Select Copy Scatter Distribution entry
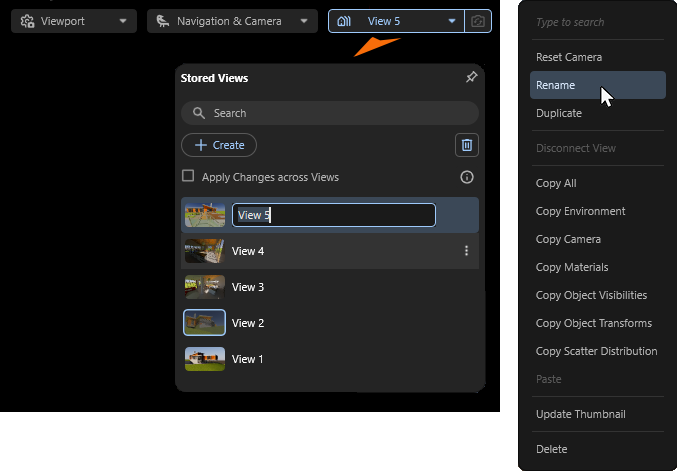 (x=598, y=351)
